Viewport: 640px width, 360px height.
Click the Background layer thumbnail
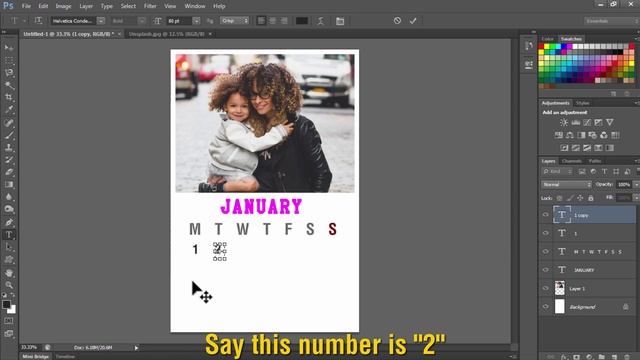[560, 307]
